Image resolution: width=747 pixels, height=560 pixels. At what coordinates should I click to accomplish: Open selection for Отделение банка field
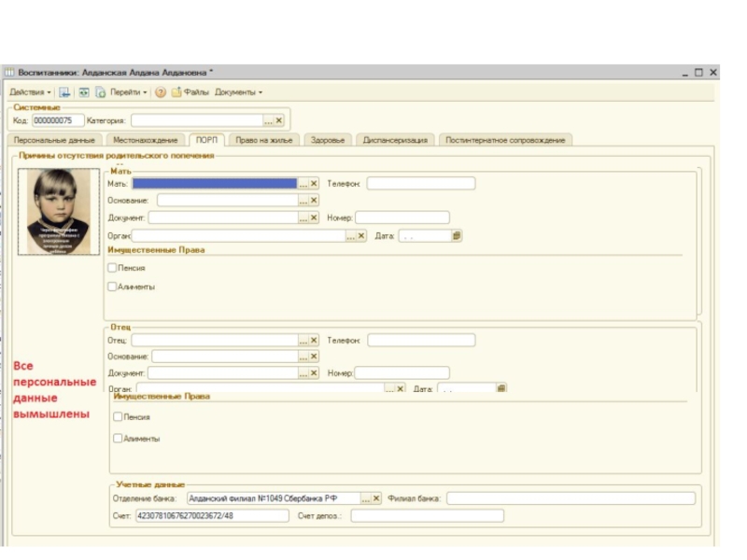pyautogui.click(x=366, y=498)
